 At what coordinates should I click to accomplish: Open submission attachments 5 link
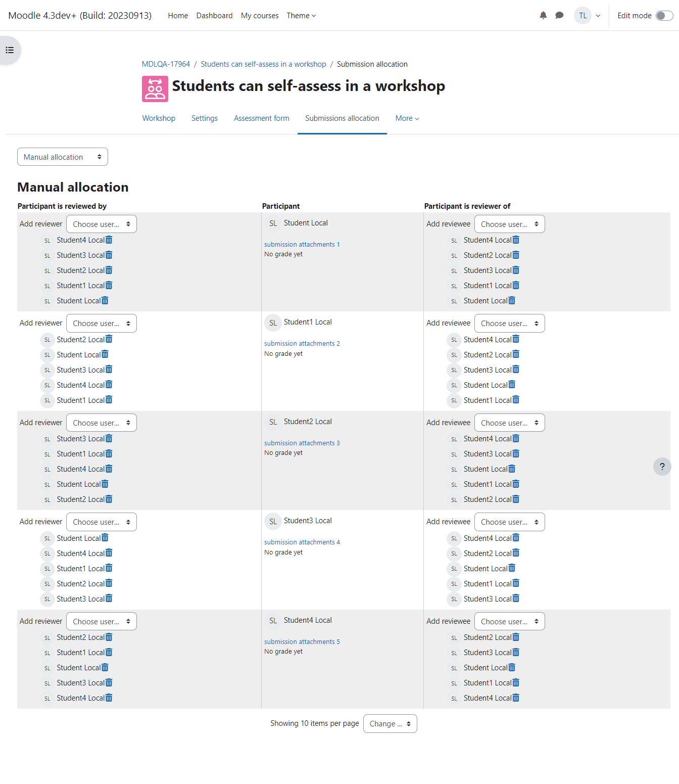coord(302,641)
